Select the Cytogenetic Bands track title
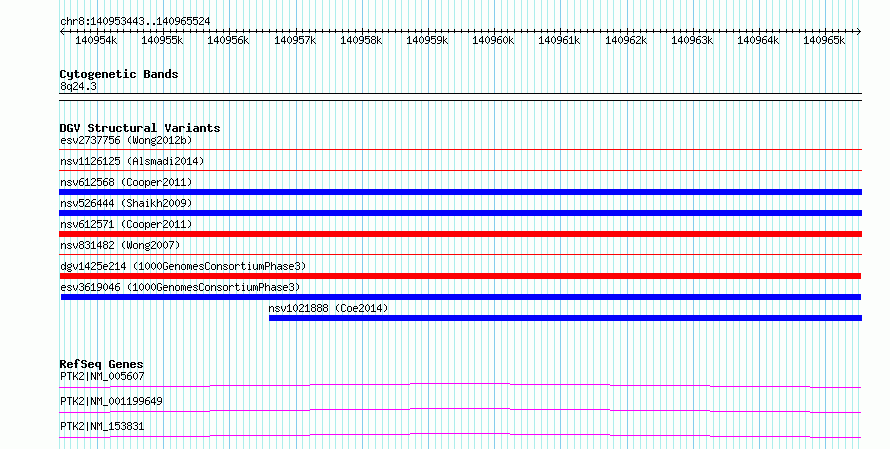 click(x=119, y=74)
